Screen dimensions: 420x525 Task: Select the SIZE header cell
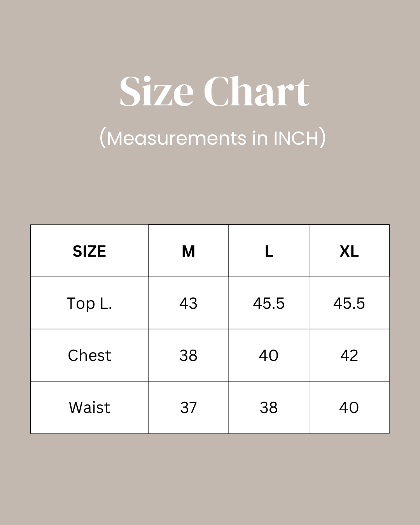point(89,251)
